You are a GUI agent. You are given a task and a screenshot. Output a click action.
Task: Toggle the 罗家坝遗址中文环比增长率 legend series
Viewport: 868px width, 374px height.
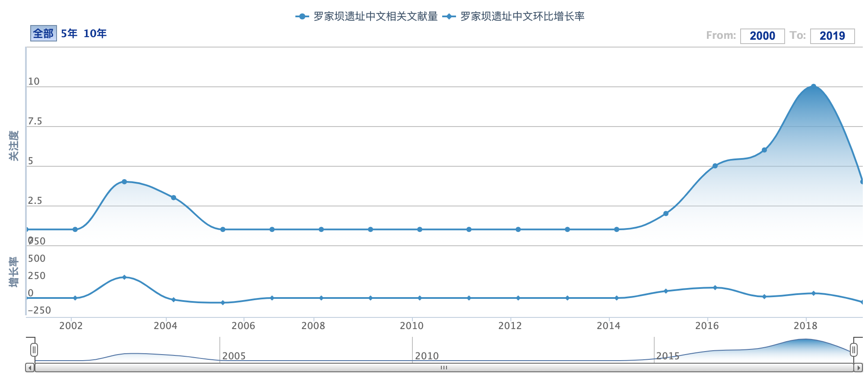click(514, 16)
